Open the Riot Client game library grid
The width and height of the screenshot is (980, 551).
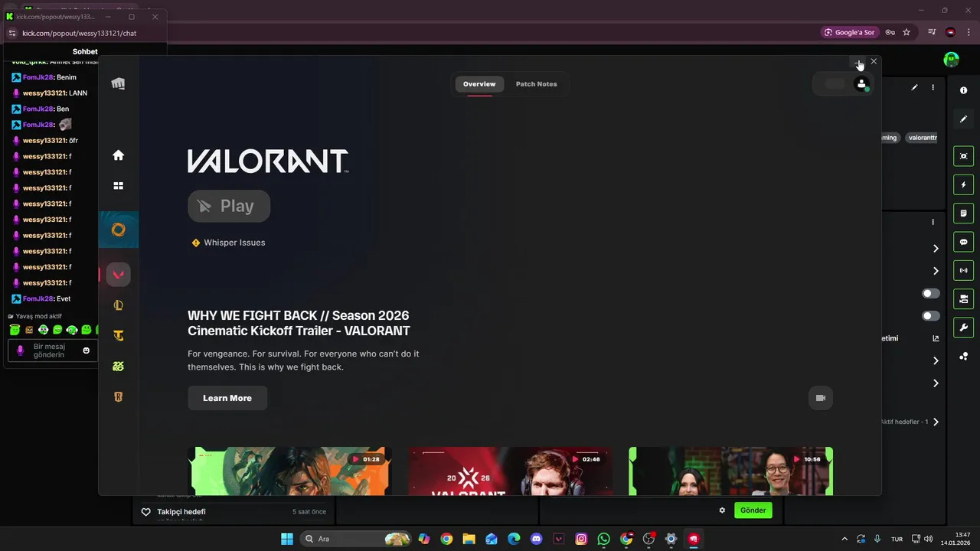pyautogui.click(x=118, y=186)
